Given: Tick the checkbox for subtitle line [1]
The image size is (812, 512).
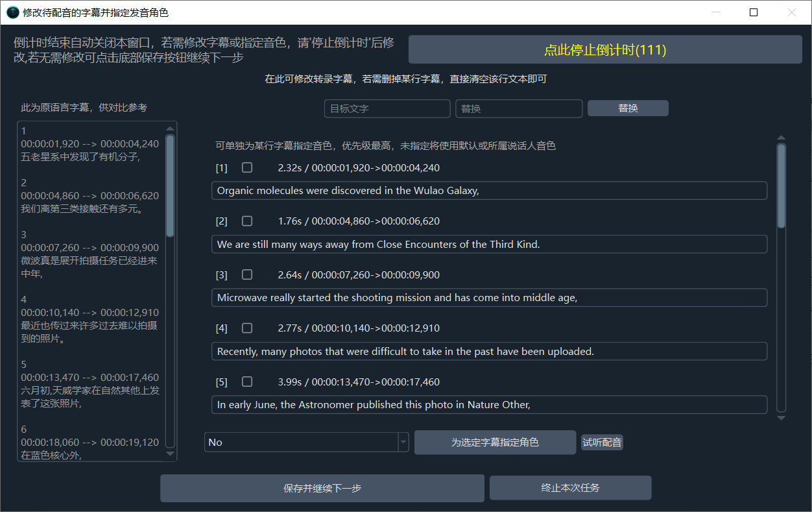Looking at the screenshot, I should (247, 167).
